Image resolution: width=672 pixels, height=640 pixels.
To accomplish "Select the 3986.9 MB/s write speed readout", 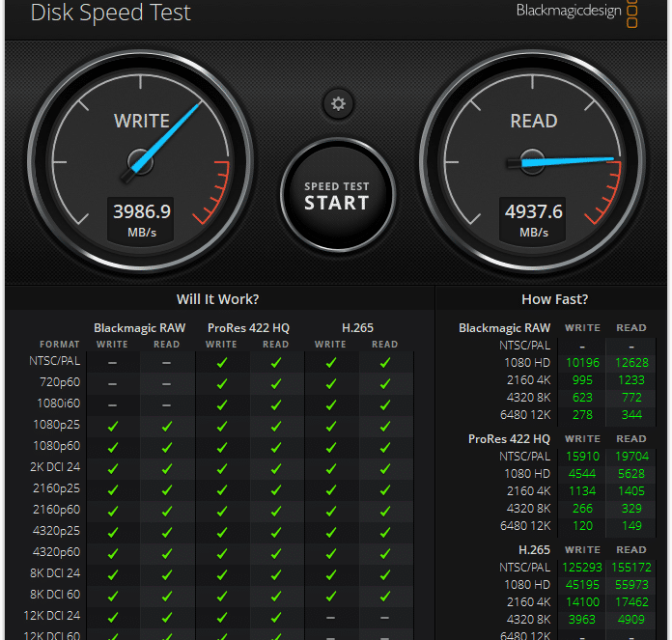I will coord(141,221).
